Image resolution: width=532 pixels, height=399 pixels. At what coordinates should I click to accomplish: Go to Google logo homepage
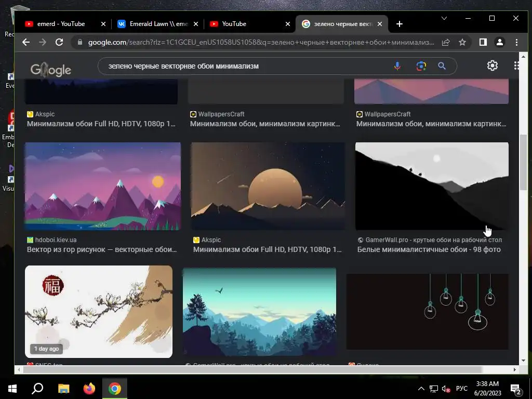click(x=50, y=70)
